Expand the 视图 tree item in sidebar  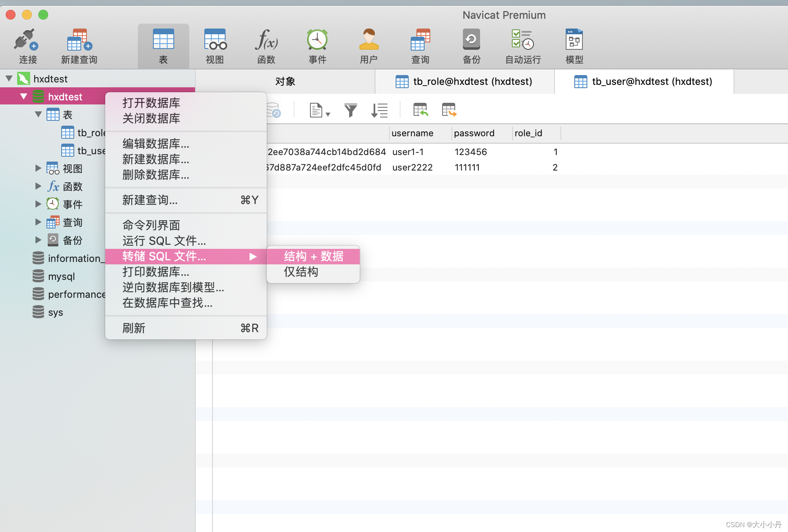pos(38,168)
